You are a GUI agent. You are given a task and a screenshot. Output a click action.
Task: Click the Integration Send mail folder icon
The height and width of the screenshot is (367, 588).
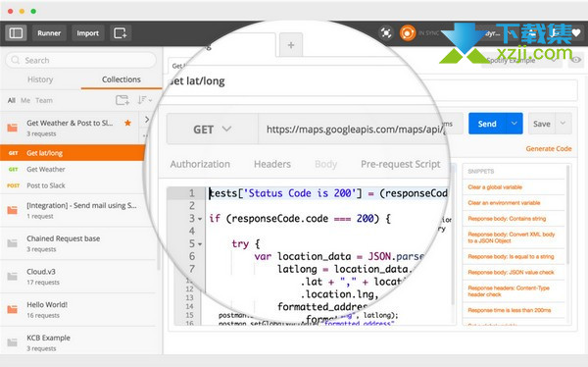coord(13,210)
